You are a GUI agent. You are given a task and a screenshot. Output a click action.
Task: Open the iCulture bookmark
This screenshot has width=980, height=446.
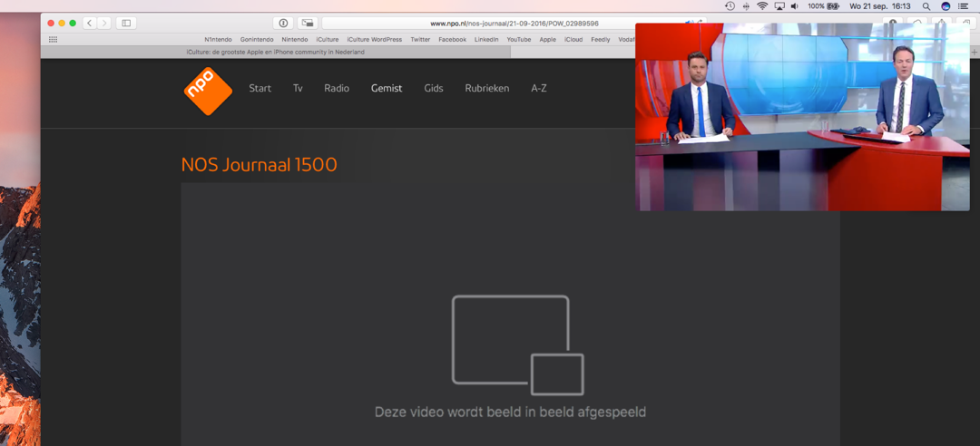[328, 39]
